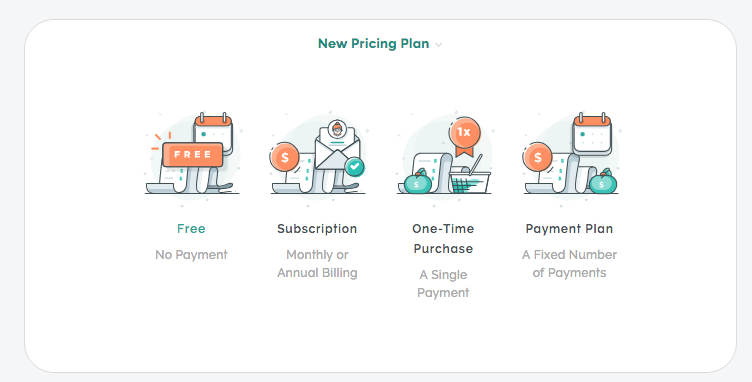Click the orange 1x ribbon badge

coord(464,137)
